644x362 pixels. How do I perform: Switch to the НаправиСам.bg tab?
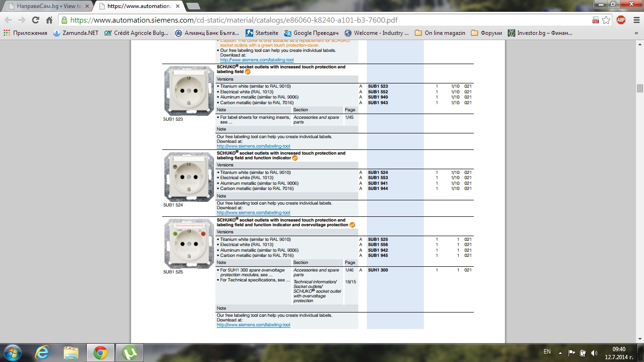click(46, 6)
